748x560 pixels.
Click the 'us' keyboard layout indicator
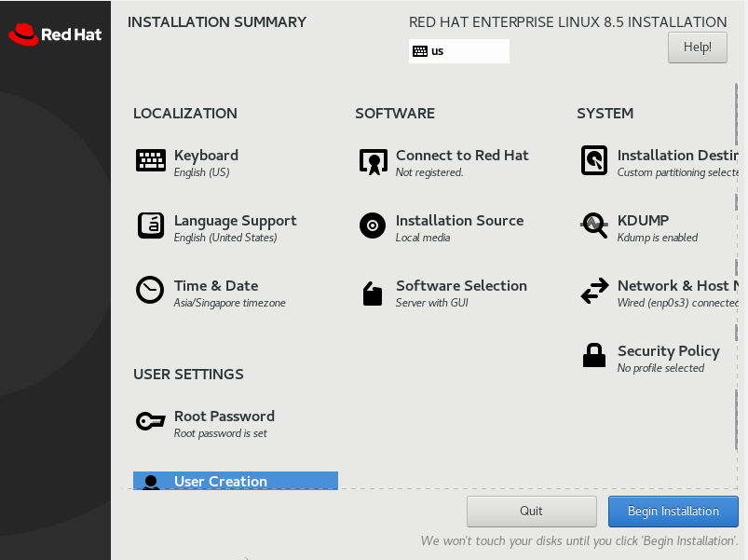coord(459,51)
